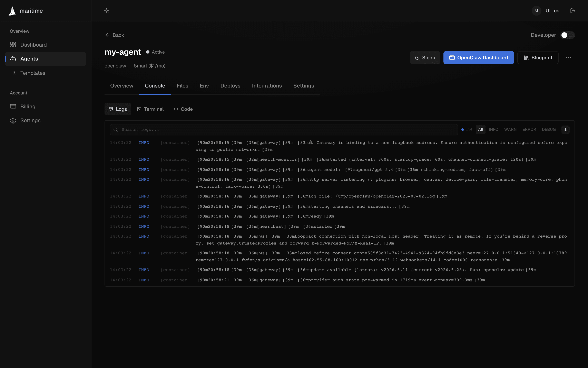
Task: Select the Logs sub-tab
Action: [x=118, y=109]
